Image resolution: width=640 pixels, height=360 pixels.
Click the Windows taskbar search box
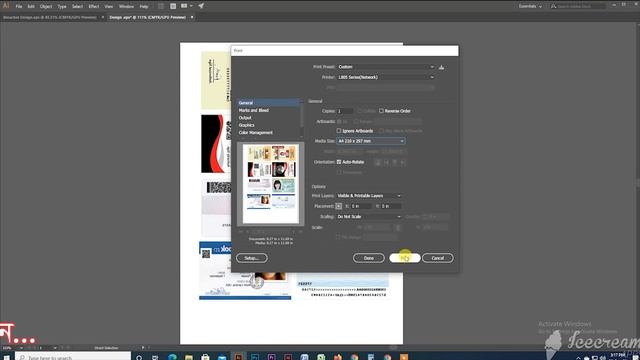[73, 357]
